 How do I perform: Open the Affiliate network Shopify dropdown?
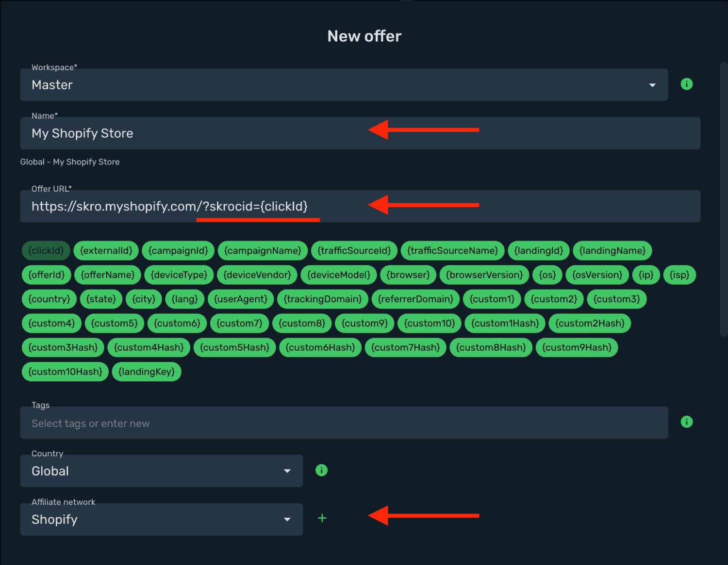pyautogui.click(x=162, y=519)
